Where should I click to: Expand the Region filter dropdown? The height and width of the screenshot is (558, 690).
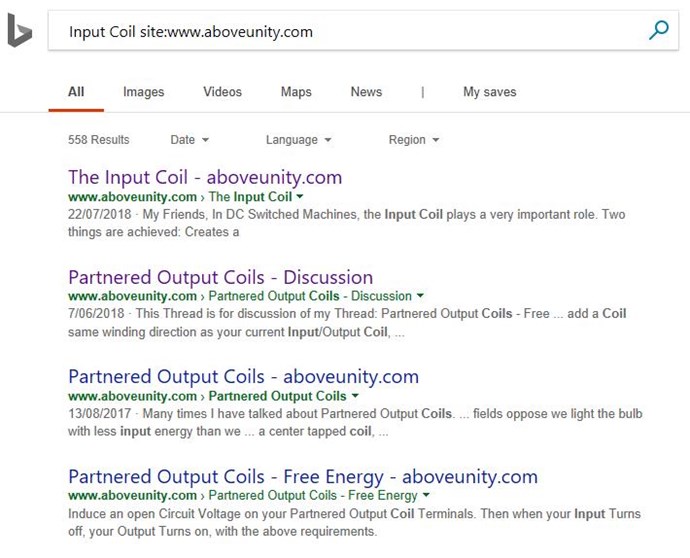point(414,140)
